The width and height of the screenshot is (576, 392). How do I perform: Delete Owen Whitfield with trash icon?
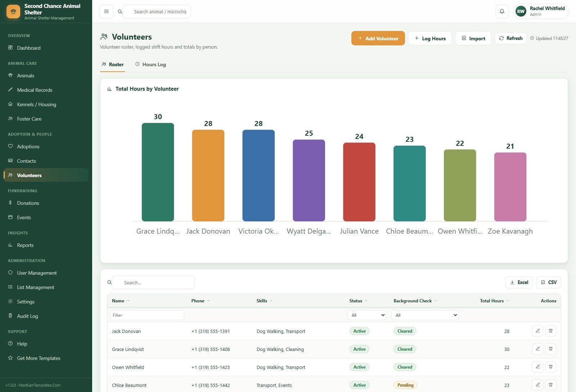[x=550, y=367]
